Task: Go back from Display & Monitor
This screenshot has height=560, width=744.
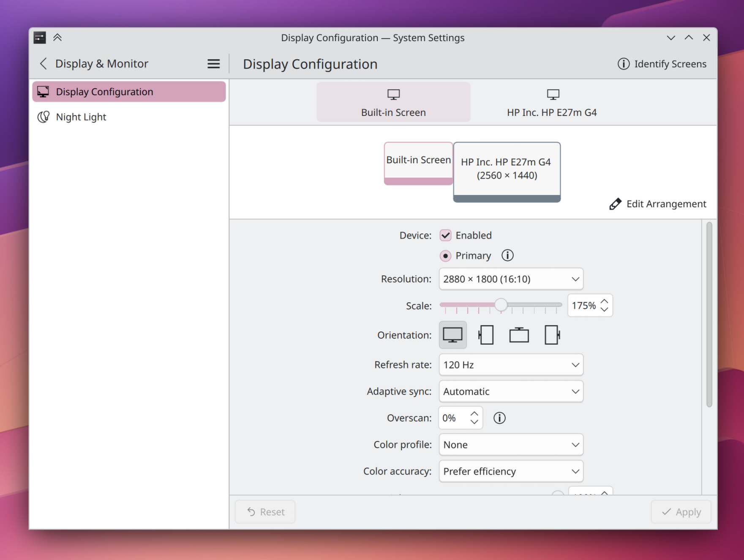Action: point(43,64)
